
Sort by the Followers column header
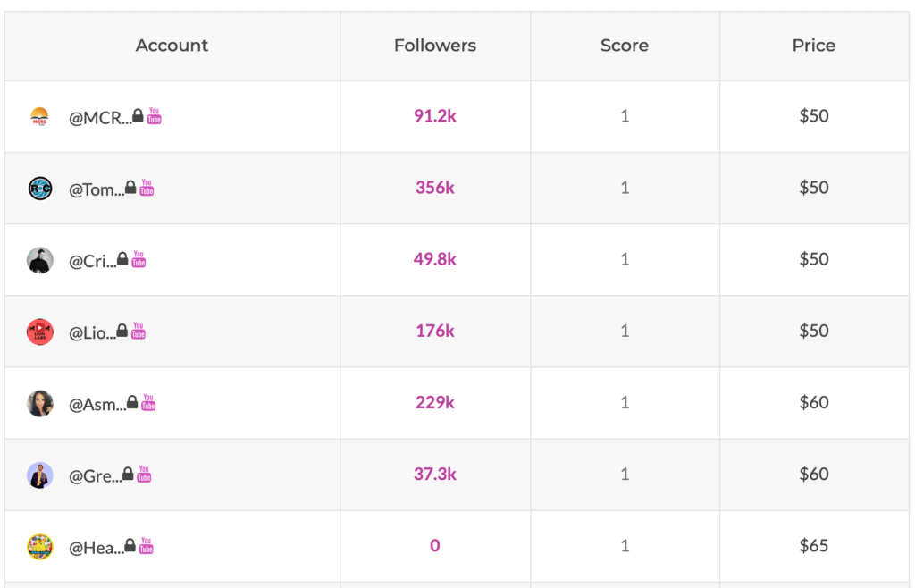435,46
